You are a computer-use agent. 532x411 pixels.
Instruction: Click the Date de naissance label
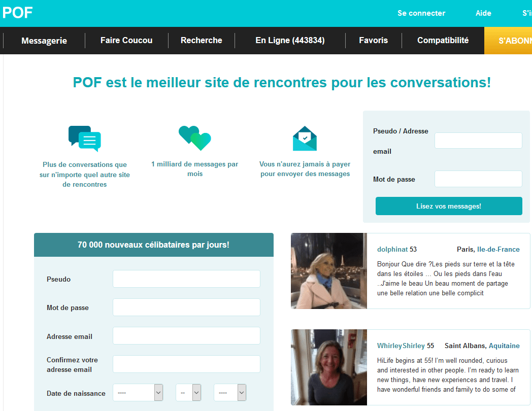click(x=76, y=393)
